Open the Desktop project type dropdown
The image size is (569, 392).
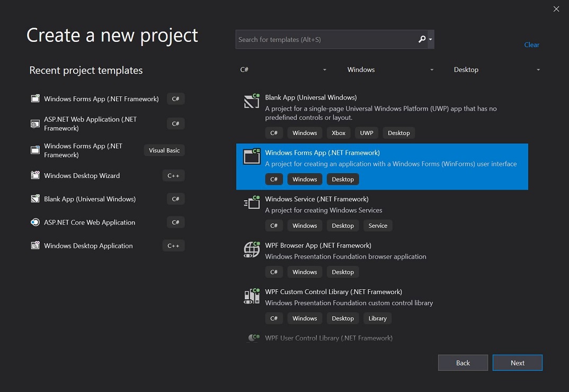point(496,70)
